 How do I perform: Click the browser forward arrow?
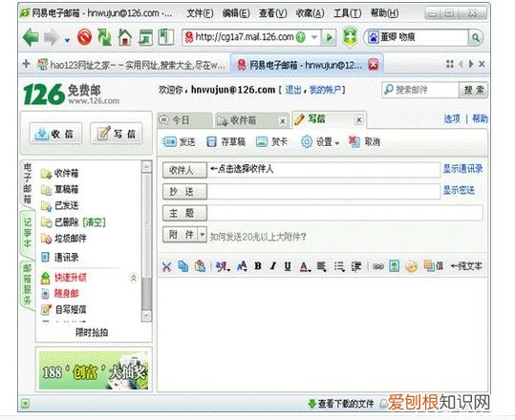52,36
